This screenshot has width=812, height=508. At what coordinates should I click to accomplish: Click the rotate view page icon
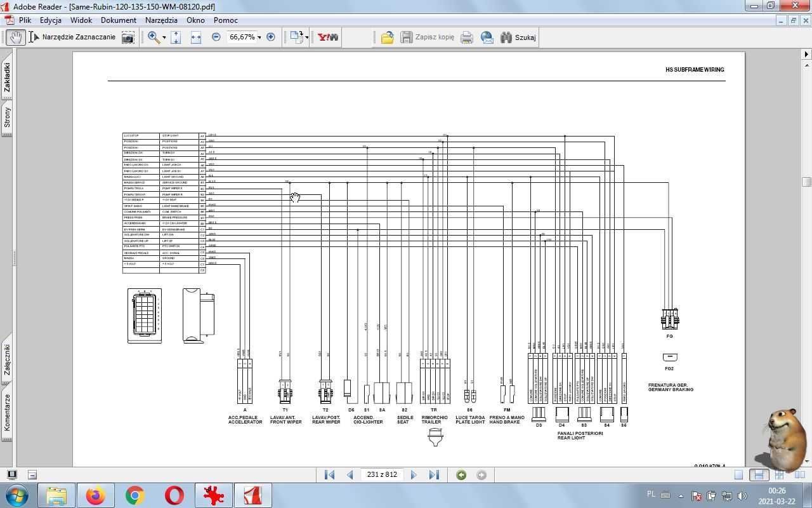tap(296, 37)
